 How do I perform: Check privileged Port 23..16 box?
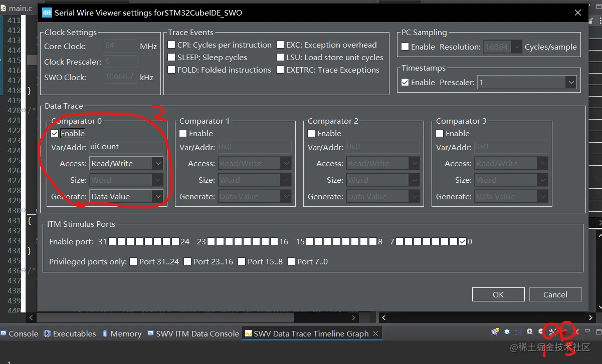coord(187,262)
